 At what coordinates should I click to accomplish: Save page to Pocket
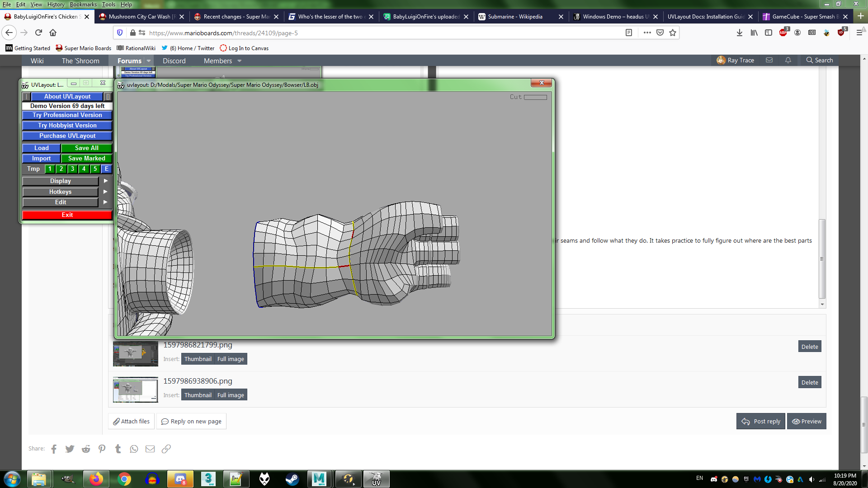(x=660, y=33)
